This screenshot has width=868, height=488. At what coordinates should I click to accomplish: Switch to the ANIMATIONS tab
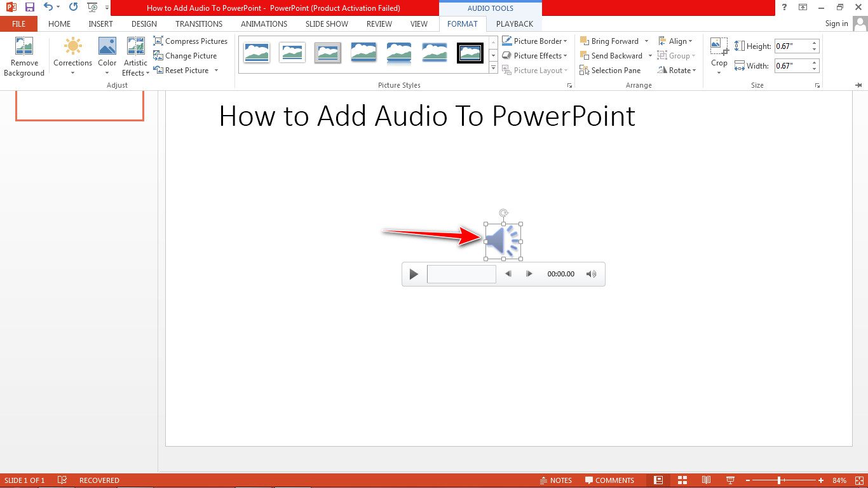point(264,24)
